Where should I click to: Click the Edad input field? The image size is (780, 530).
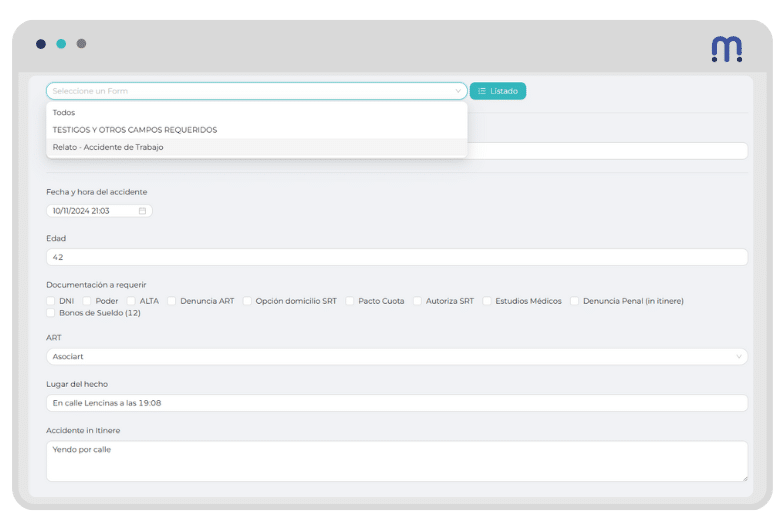click(x=396, y=257)
